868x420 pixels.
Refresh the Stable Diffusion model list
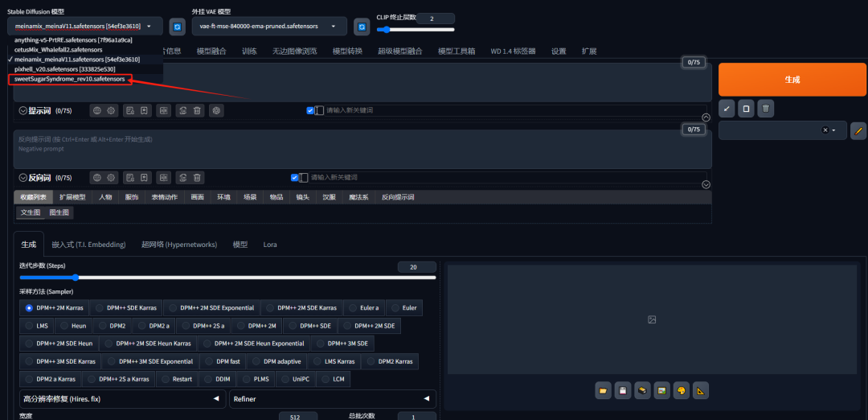pyautogui.click(x=177, y=26)
